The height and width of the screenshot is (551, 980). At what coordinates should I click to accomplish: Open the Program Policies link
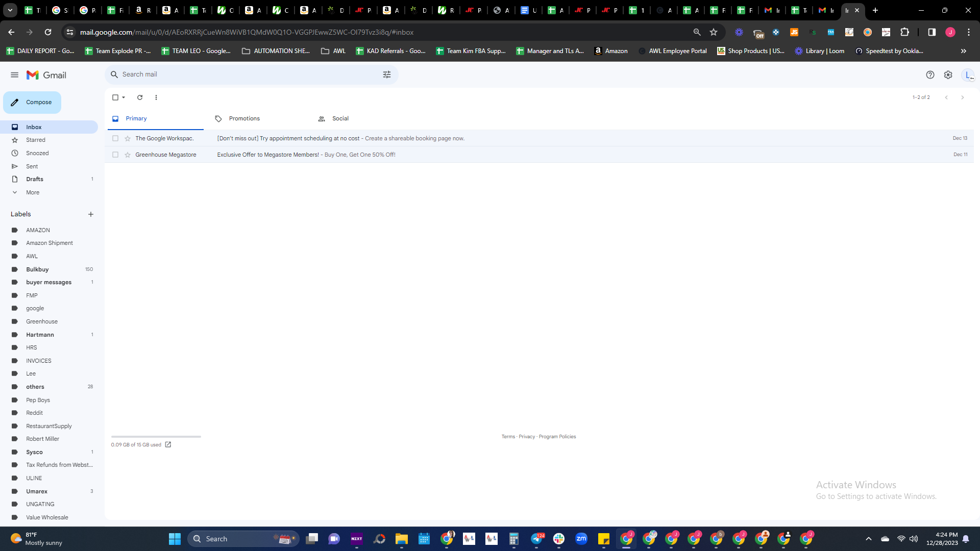click(x=557, y=437)
